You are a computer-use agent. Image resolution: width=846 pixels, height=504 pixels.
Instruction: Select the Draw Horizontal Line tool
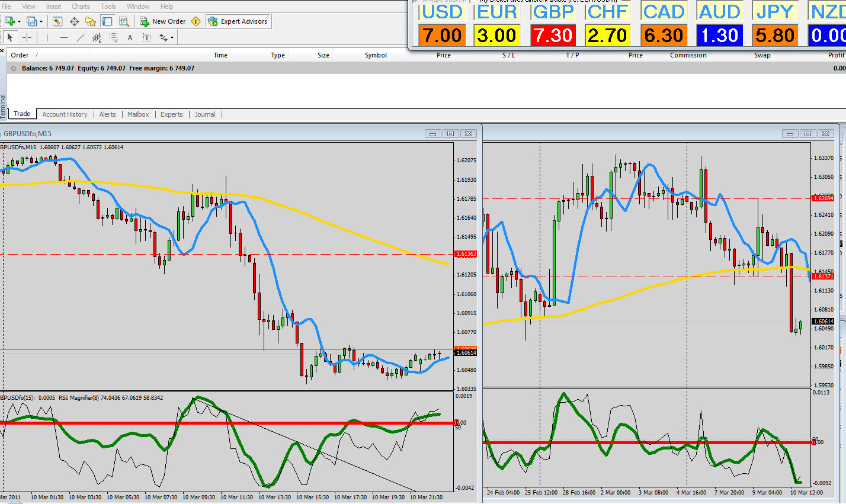(x=64, y=37)
